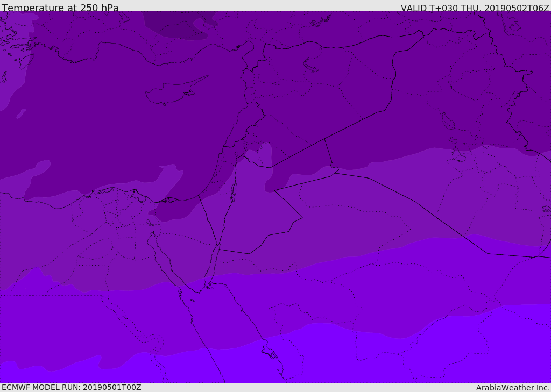Click the island of Cyprus on the map

[172, 92]
